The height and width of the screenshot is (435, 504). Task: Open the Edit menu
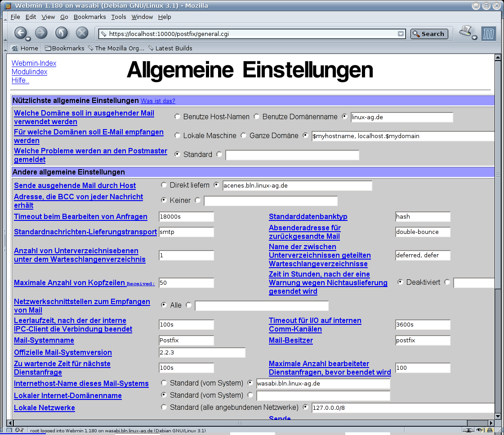(x=31, y=17)
